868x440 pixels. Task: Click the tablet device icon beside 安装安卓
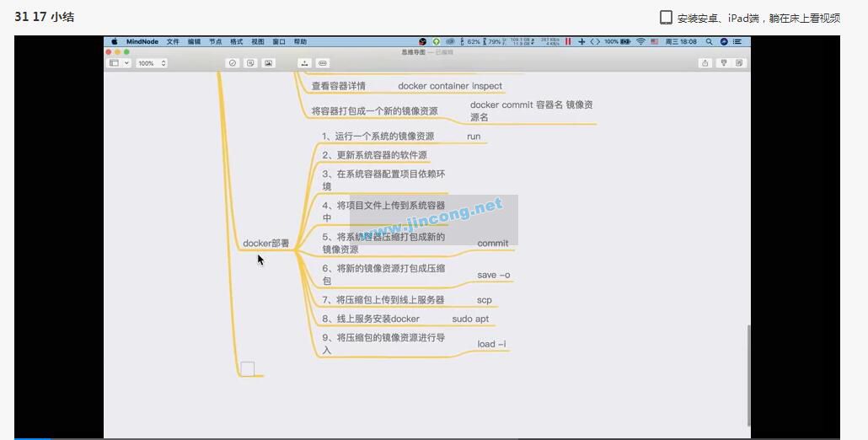point(666,17)
